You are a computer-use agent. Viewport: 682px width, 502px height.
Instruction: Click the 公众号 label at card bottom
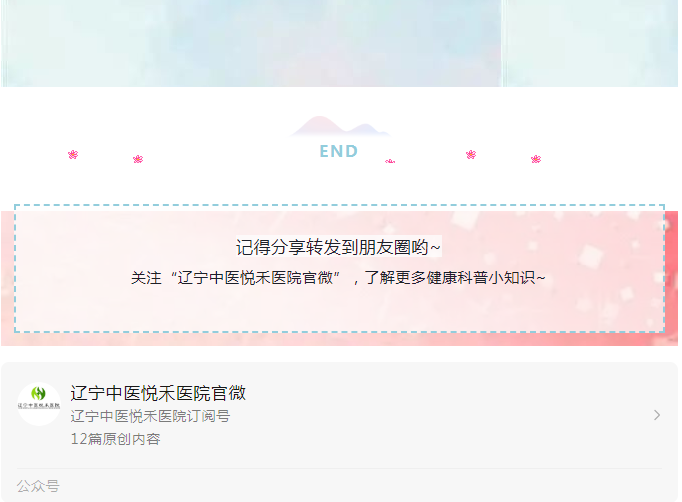pyautogui.click(x=38, y=486)
